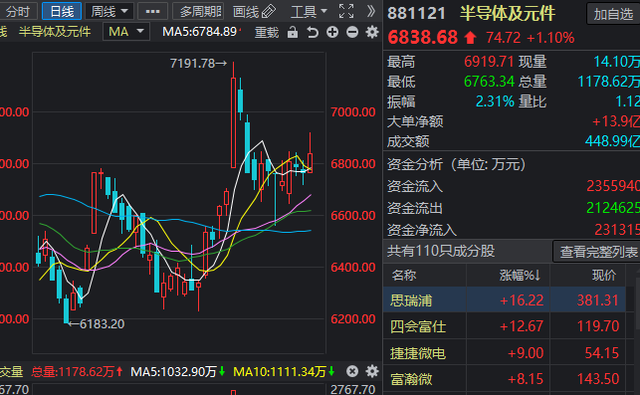Viewport: 640px width, 395px height.
Task: Open the 工具 tools dropdown menu
Action: click(x=309, y=11)
